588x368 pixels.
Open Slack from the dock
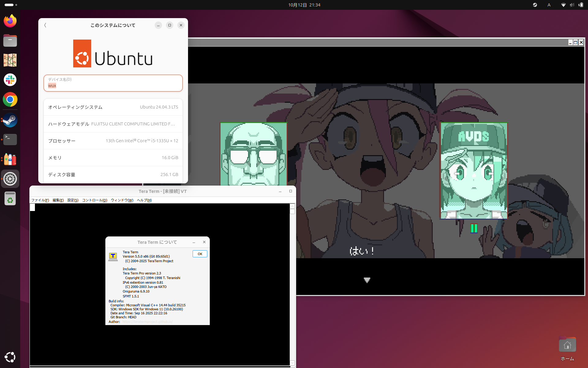coord(10,80)
